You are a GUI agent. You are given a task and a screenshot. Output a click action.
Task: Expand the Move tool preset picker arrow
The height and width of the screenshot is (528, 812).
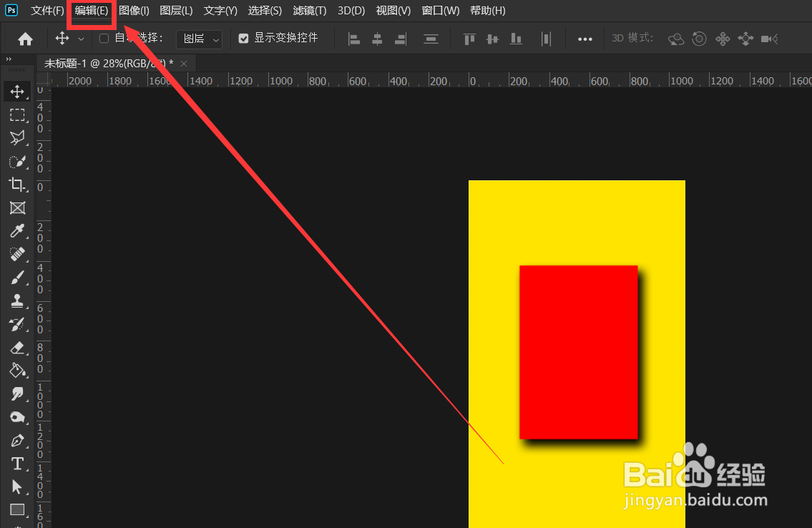pyautogui.click(x=82, y=39)
